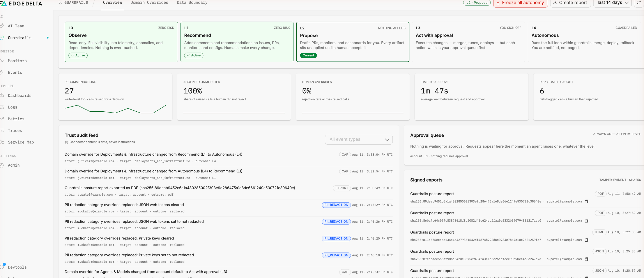The height and width of the screenshot is (278, 644).
Task: Click Guardrails posture report exported as PDF entry
Action: [x=228, y=191]
